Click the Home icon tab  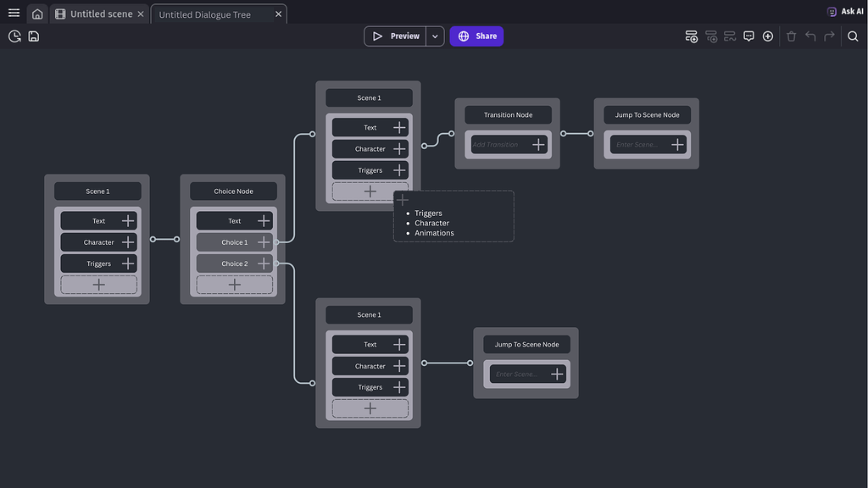pos(36,13)
